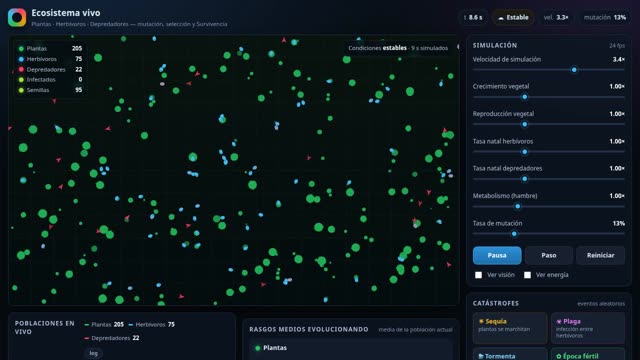This screenshot has width=640, height=360.
Task: Click the CATÁSTROFES panel heading
Action: pos(496,303)
